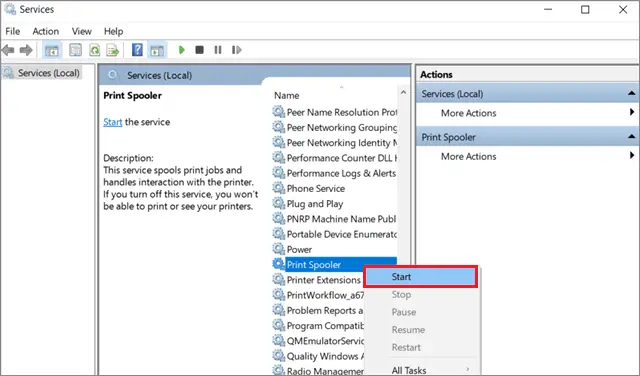The height and width of the screenshot is (376, 640).
Task: Select the PrintWorkflow service row
Action: click(318, 295)
